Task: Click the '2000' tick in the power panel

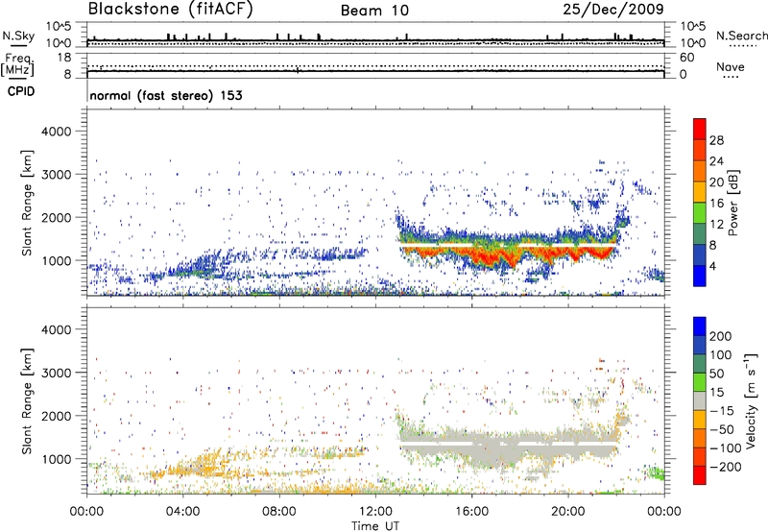Action: (x=56, y=217)
